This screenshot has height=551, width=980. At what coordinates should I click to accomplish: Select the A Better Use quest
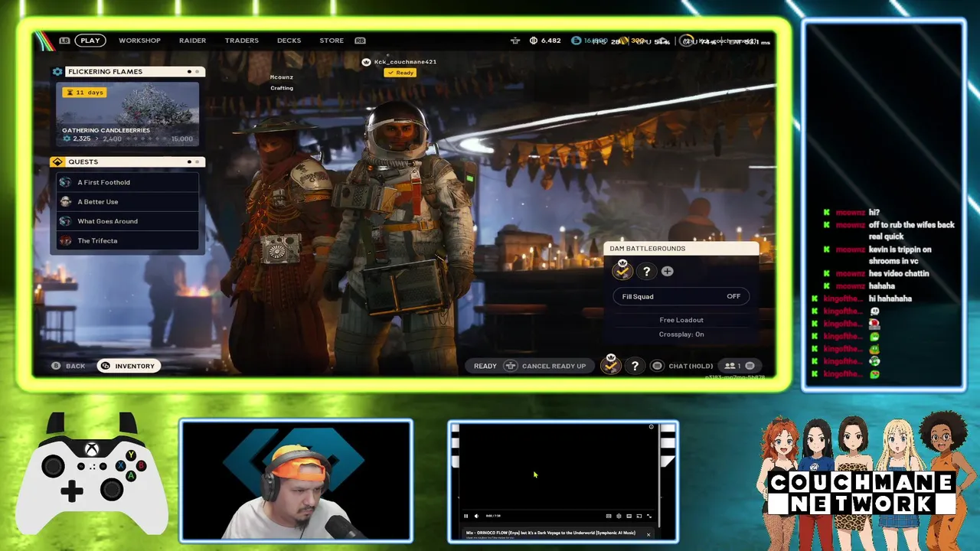tap(127, 202)
